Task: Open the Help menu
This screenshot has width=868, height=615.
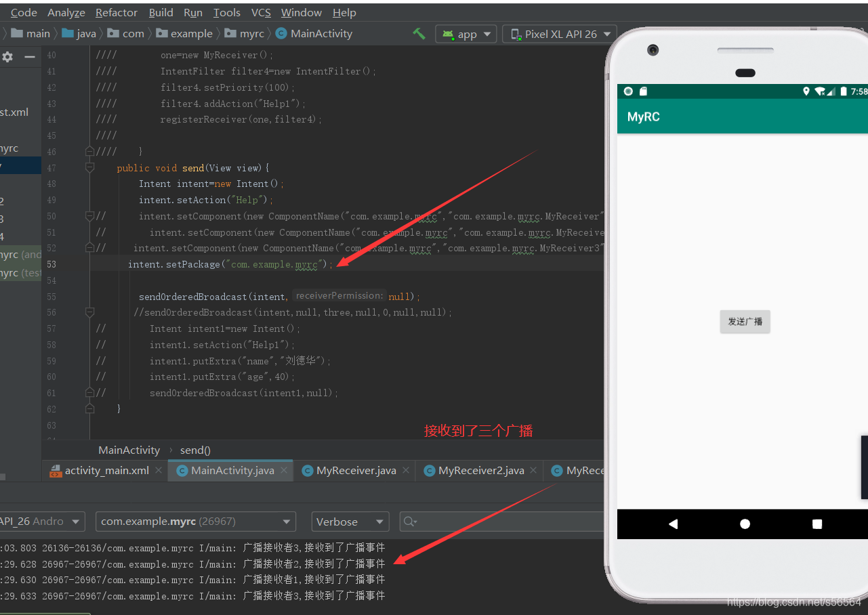Action: [344, 12]
